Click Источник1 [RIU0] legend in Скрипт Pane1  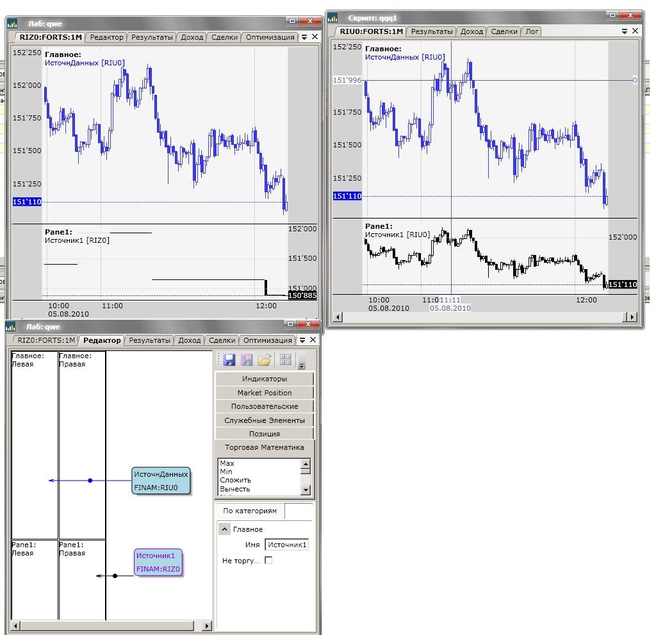pyautogui.click(x=397, y=235)
